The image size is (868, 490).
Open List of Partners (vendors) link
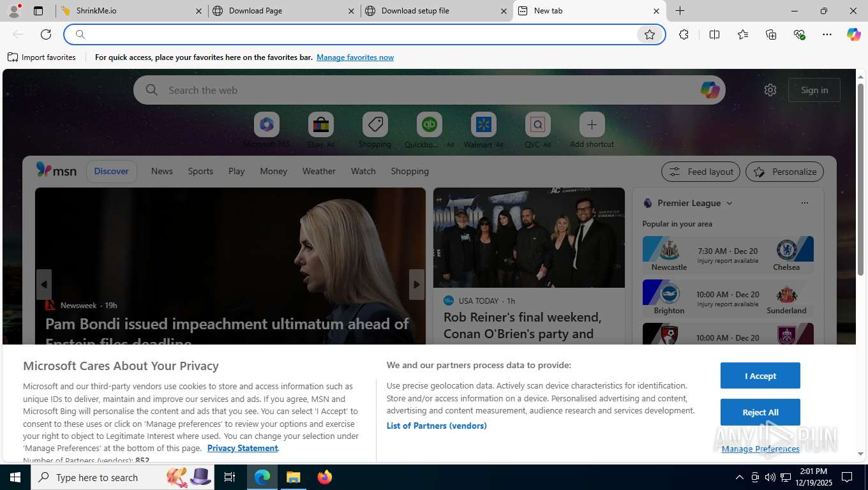tap(437, 426)
